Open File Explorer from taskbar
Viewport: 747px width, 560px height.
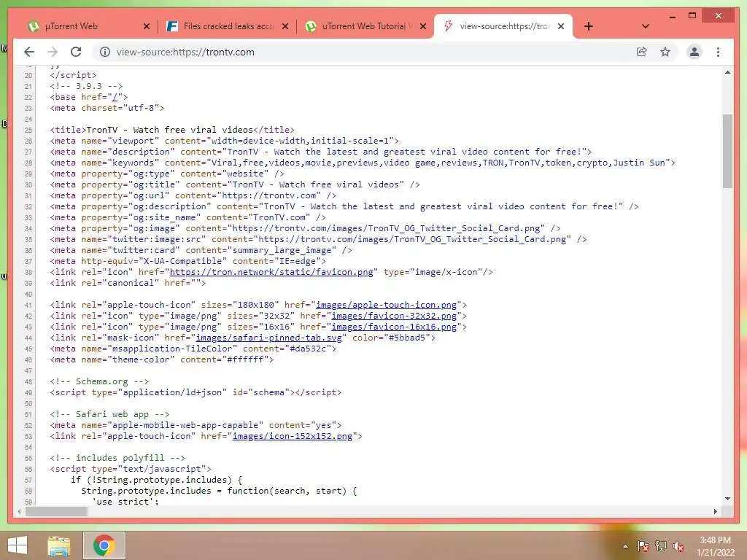coord(59,545)
